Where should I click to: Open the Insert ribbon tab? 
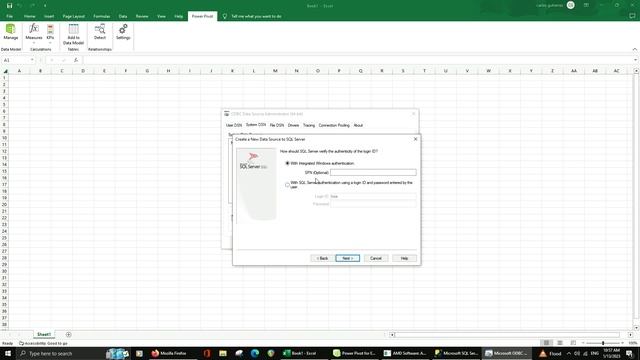pyautogui.click(x=49, y=16)
